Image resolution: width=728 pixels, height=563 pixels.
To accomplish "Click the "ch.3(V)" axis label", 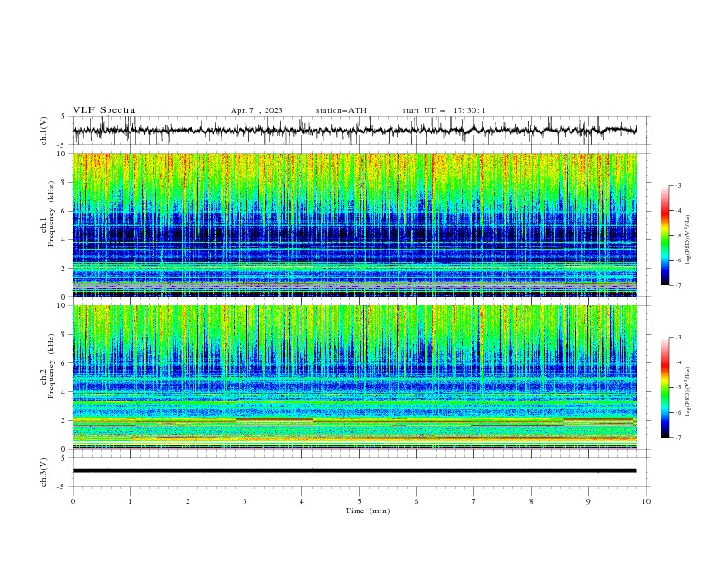I will 44,472.
